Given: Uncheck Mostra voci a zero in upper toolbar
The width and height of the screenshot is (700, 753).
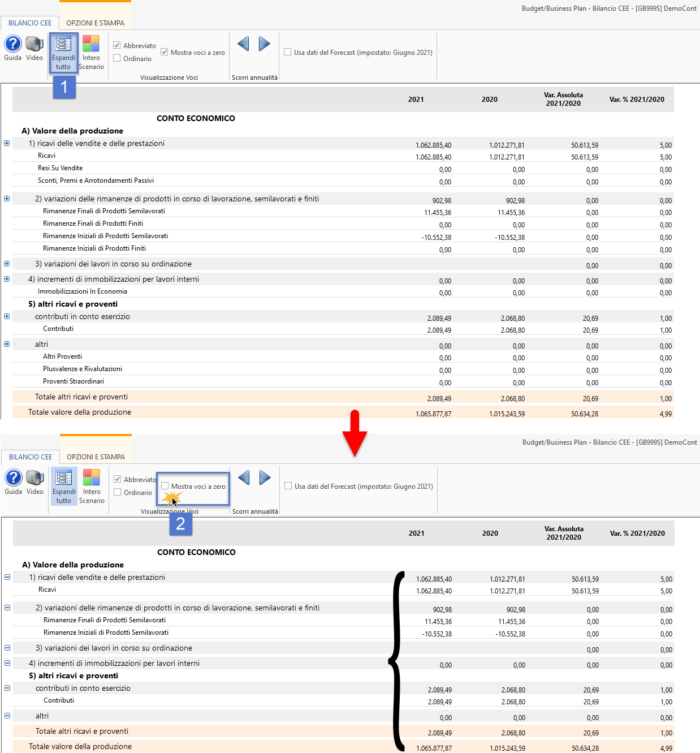Looking at the screenshot, I should pyautogui.click(x=165, y=52).
